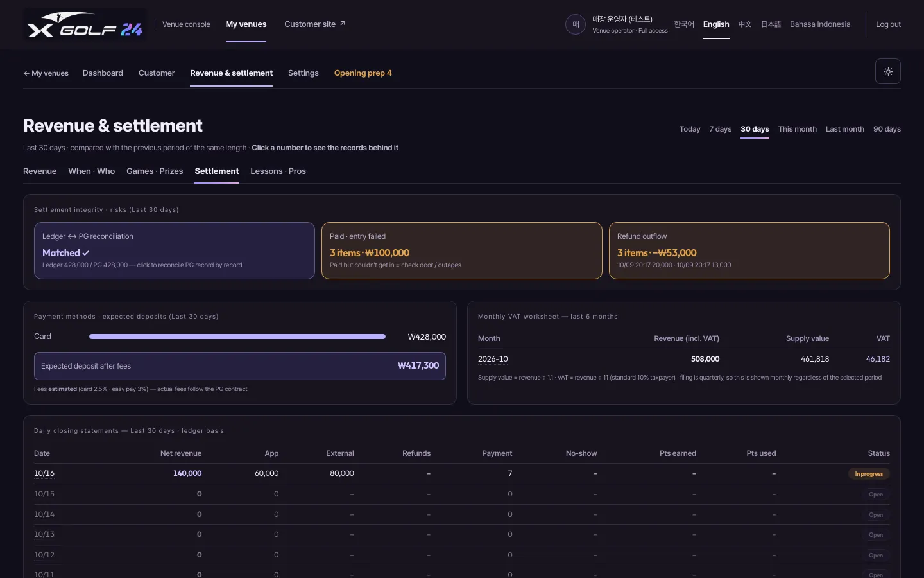The image size is (924, 578).
Task: Click net revenue 140,000 for 10/16
Action: pos(187,473)
